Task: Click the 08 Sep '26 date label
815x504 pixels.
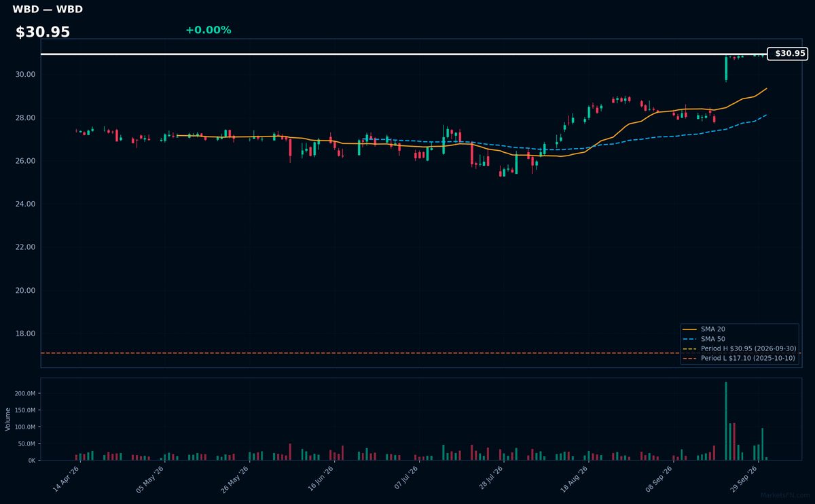Action: click(659, 480)
